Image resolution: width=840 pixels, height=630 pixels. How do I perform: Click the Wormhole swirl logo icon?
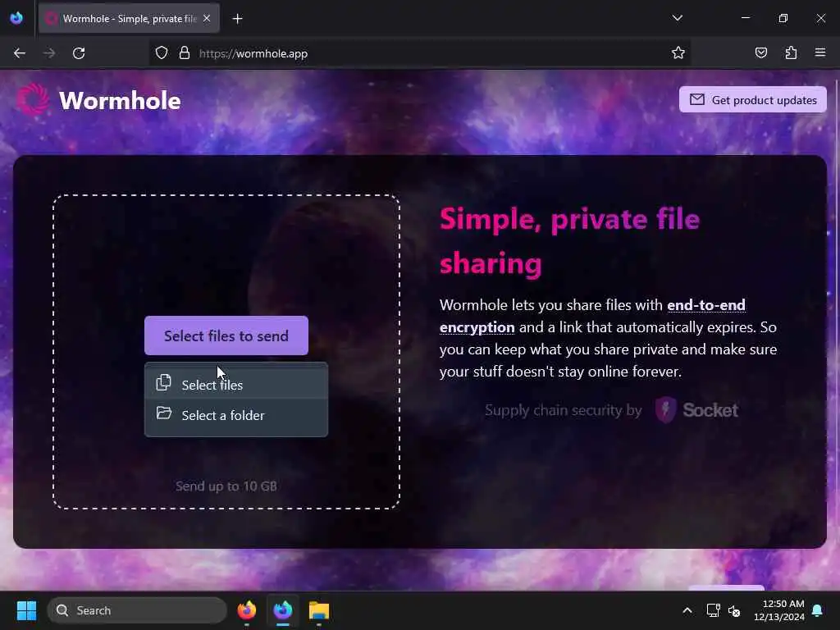tap(33, 99)
